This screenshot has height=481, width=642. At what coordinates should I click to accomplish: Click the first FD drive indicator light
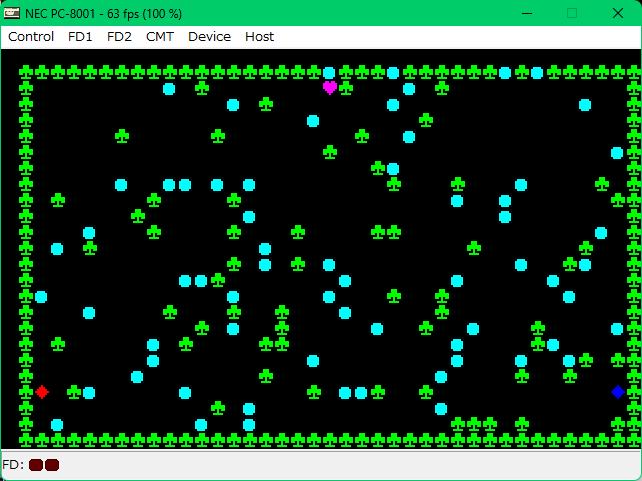point(36,465)
